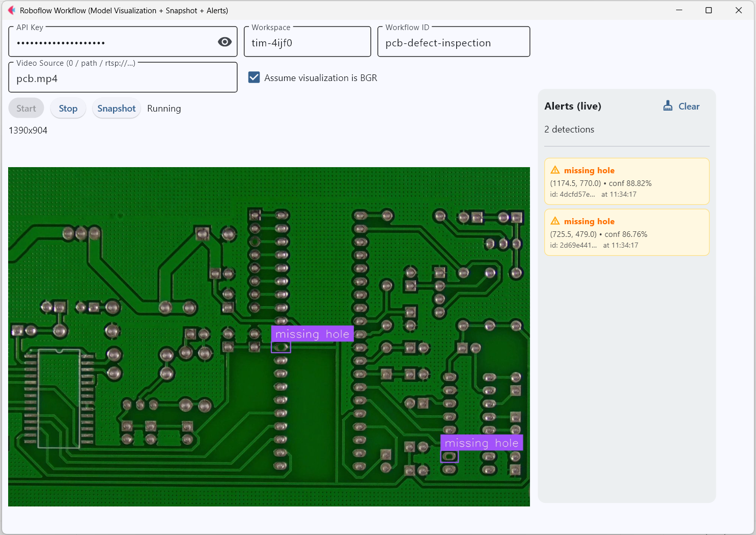
Task: Click warning icon on second missing hole alert
Action: pos(555,221)
